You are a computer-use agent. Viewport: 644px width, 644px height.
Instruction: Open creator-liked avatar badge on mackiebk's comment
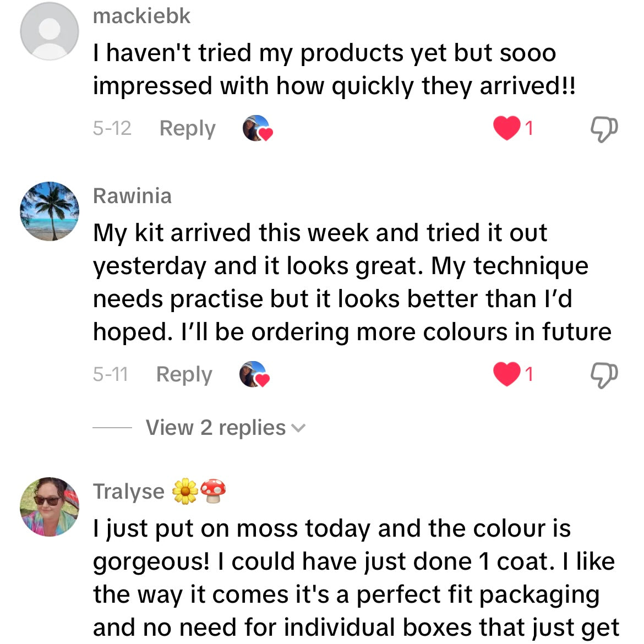pyautogui.click(x=258, y=128)
